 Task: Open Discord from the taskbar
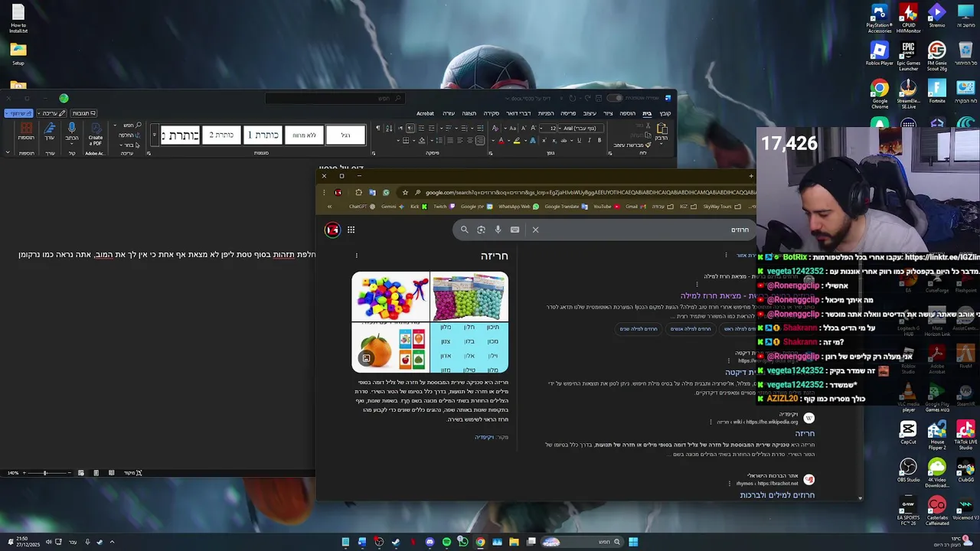[x=430, y=542]
